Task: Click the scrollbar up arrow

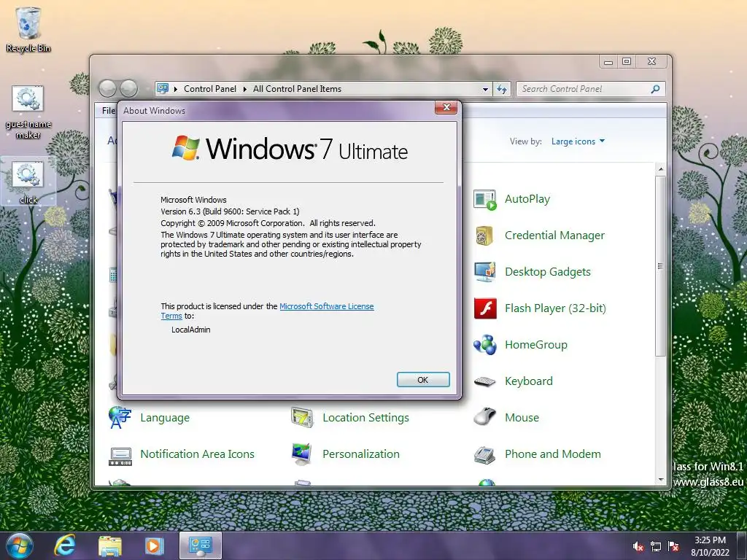Action: pos(661,169)
